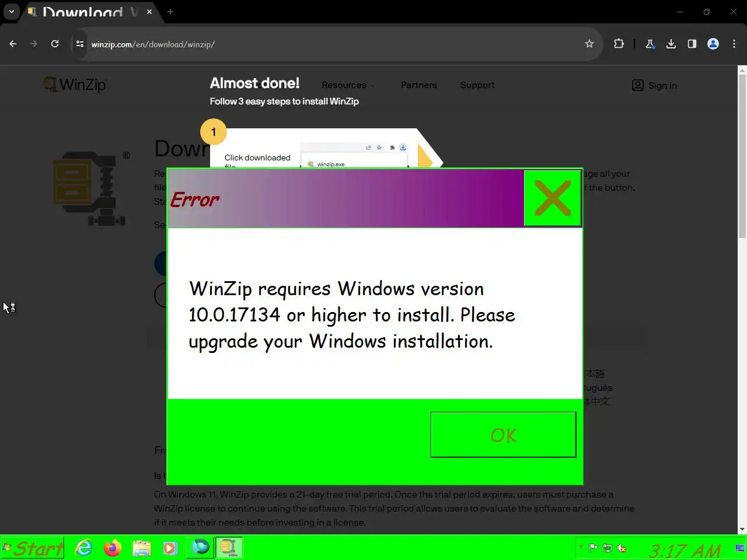Open the Chrome Labs flask icon
Screen dimensions: 747x560
coord(650,44)
